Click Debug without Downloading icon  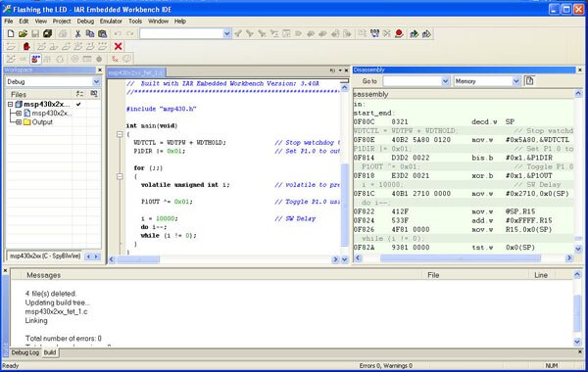click(426, 33)
